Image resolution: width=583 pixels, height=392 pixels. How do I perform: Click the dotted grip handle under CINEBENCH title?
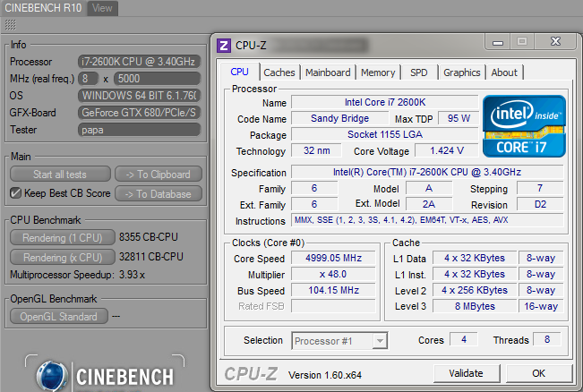(11, 25)
